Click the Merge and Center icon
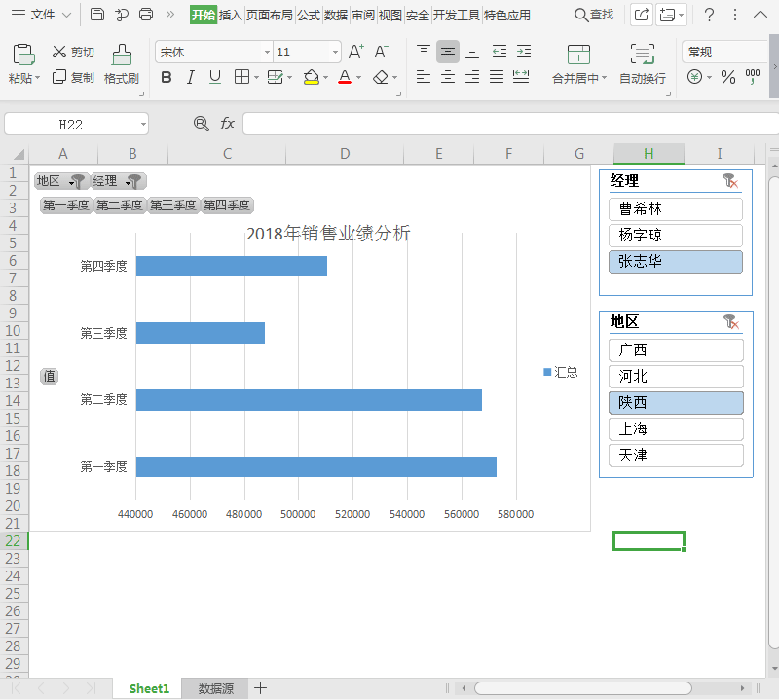The image size is (779, 700). (578, 55)
